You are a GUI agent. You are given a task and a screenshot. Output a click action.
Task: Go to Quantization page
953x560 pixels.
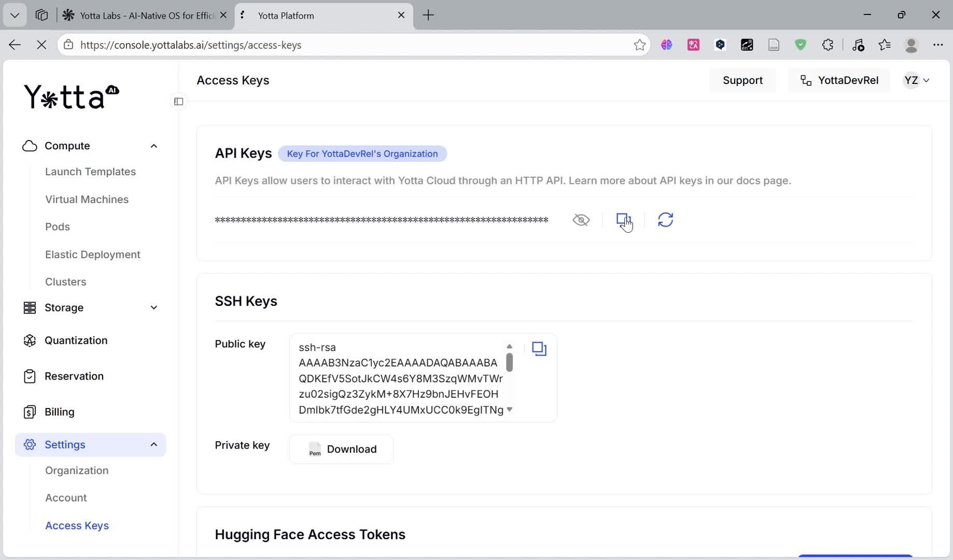pos(76,340)
